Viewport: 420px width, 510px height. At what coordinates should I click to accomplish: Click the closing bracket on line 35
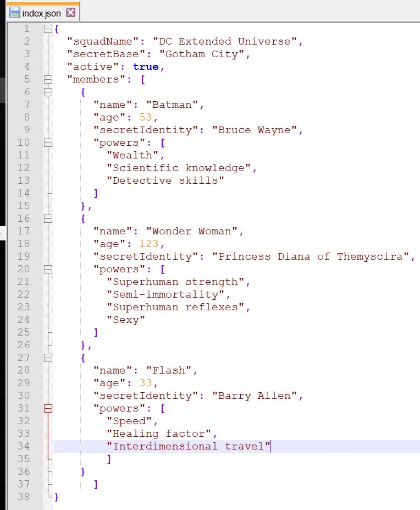click(109, 459)
